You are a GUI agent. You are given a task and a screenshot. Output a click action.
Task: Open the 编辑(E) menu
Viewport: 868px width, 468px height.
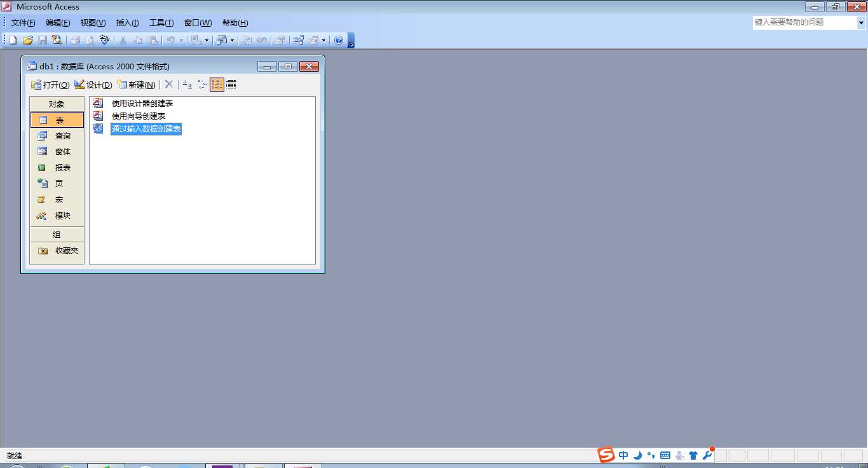coord(58,22)
